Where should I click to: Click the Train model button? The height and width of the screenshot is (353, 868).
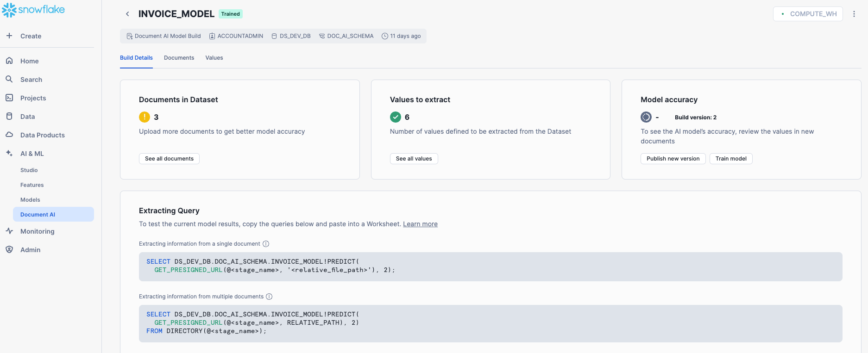pyautogui.click(x=731, y=159)
